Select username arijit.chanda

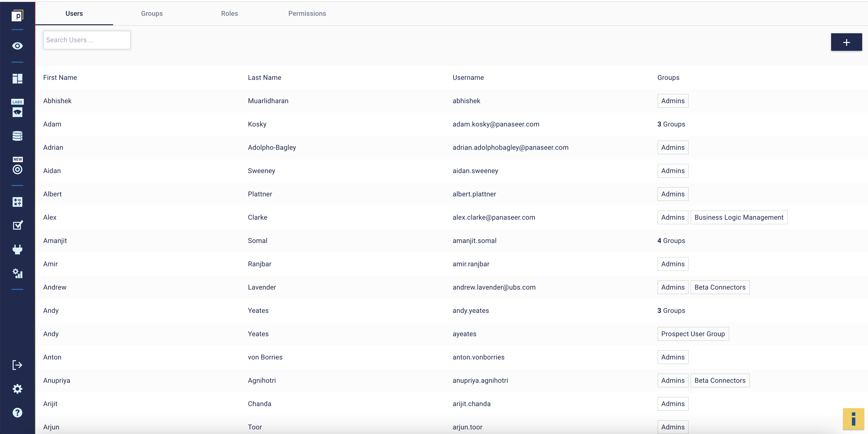click(471, 404)
